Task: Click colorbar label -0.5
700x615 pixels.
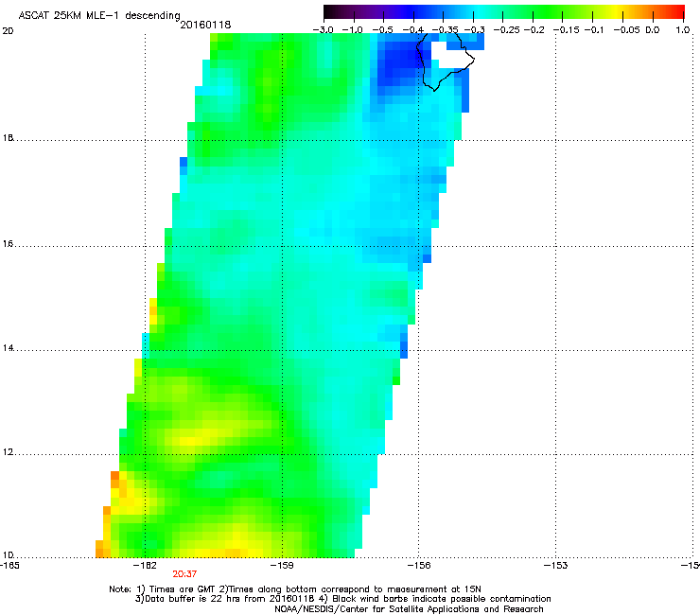Action: click(x=382, y=30)
